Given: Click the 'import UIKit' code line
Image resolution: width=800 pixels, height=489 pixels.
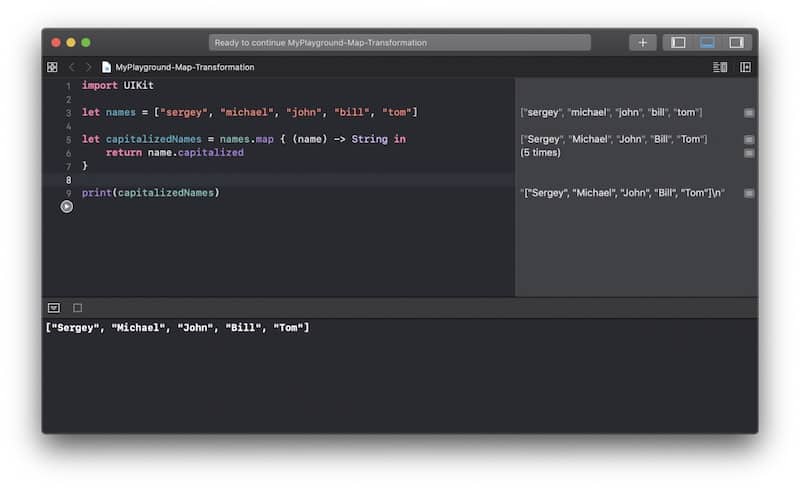Looking at the screenshot, I should click(118, 85).
